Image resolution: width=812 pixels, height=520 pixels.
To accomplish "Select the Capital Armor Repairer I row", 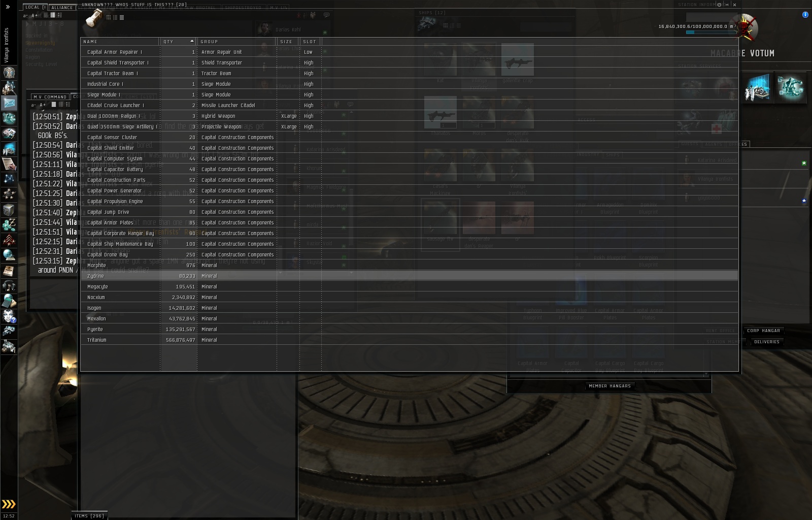I will tap(410, 52).
